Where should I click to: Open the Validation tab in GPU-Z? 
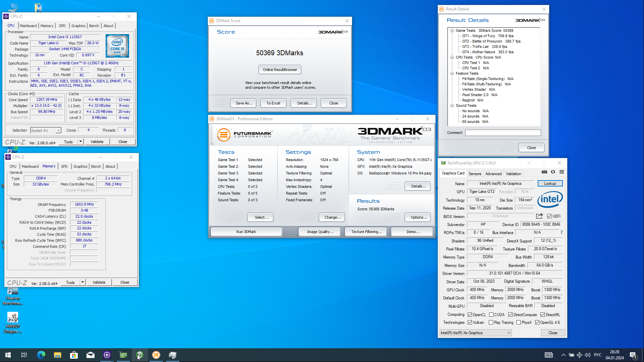click(x=513, y=173)
